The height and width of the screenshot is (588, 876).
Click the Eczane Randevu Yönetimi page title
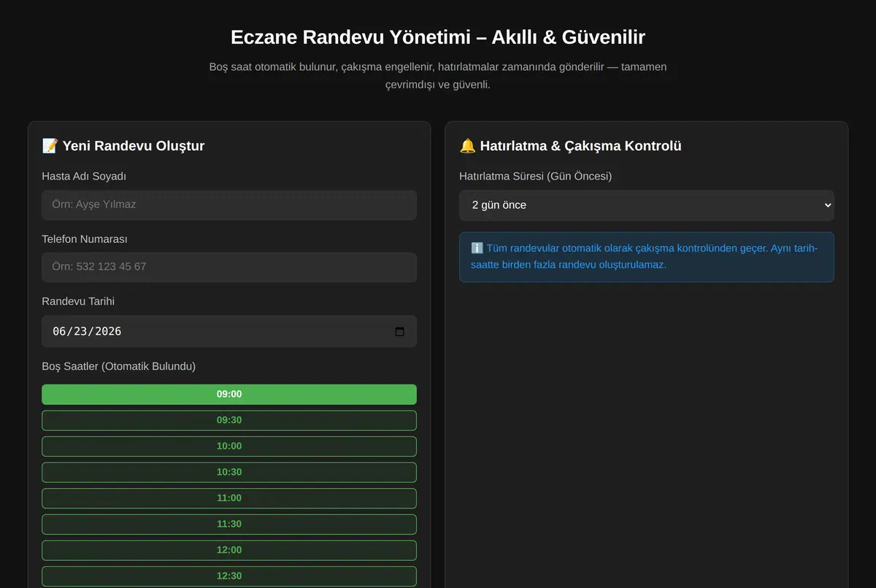[x=438, y=37]
